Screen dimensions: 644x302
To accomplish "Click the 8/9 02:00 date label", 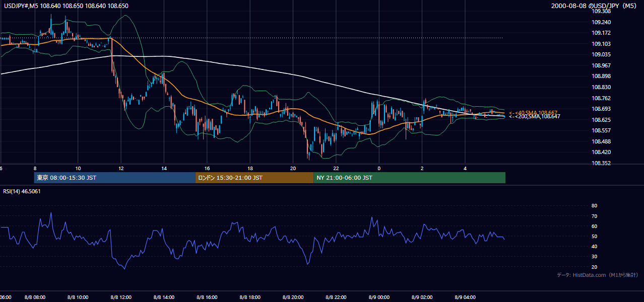I will [422, 297].
